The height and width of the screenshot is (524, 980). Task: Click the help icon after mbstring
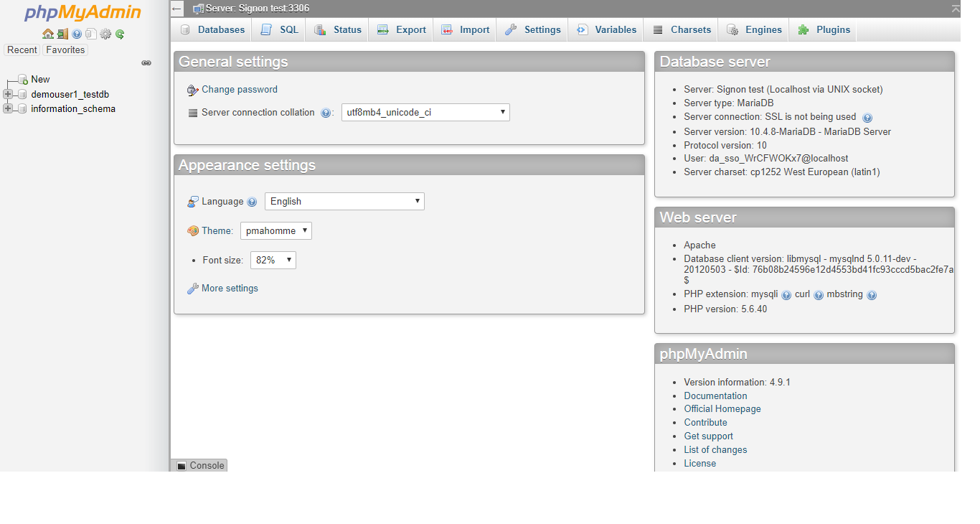872,295
